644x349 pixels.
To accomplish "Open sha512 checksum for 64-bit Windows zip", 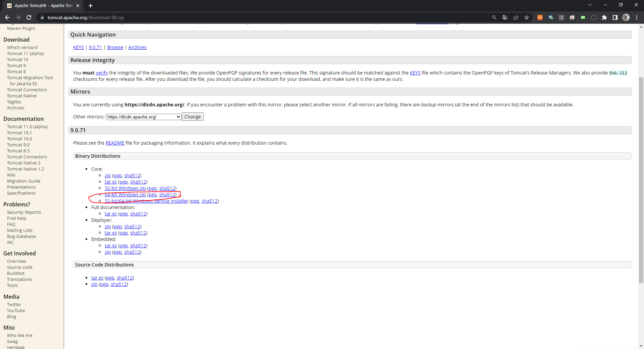I will click(x=167, y=195).
